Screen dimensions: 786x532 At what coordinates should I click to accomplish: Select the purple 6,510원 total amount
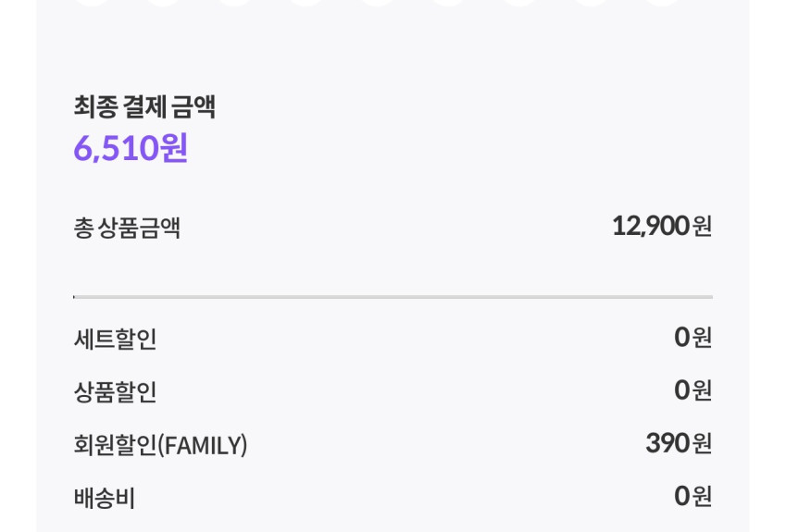(131, 148)
